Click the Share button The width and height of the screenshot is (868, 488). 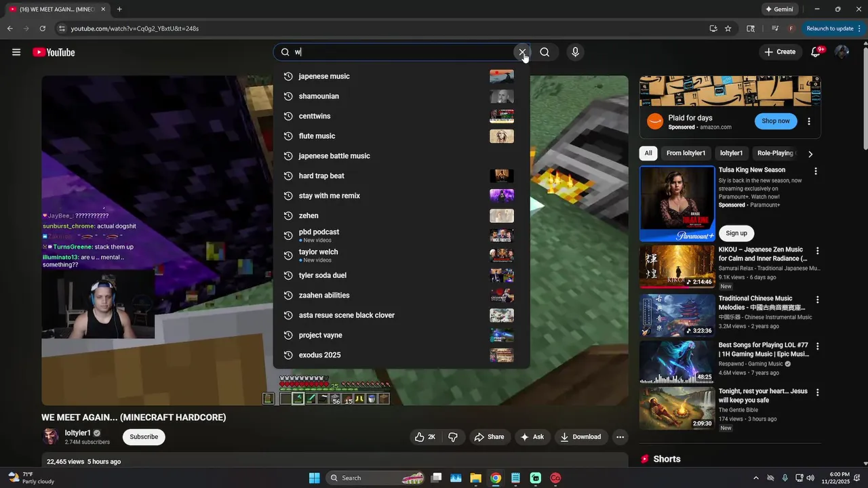489,437
